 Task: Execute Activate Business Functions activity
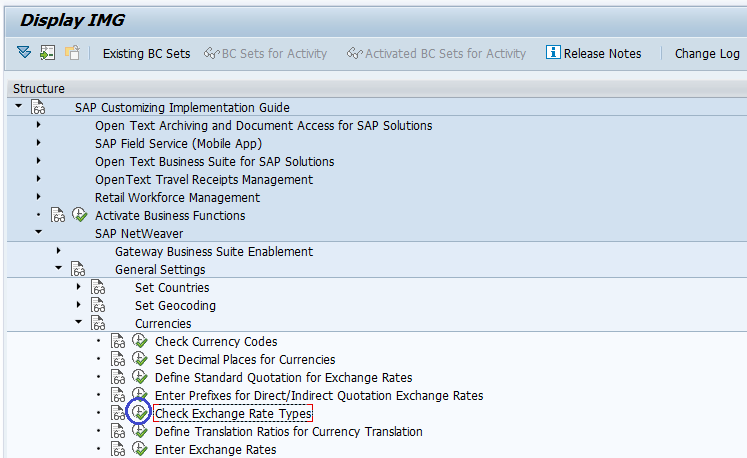(80, 214)
